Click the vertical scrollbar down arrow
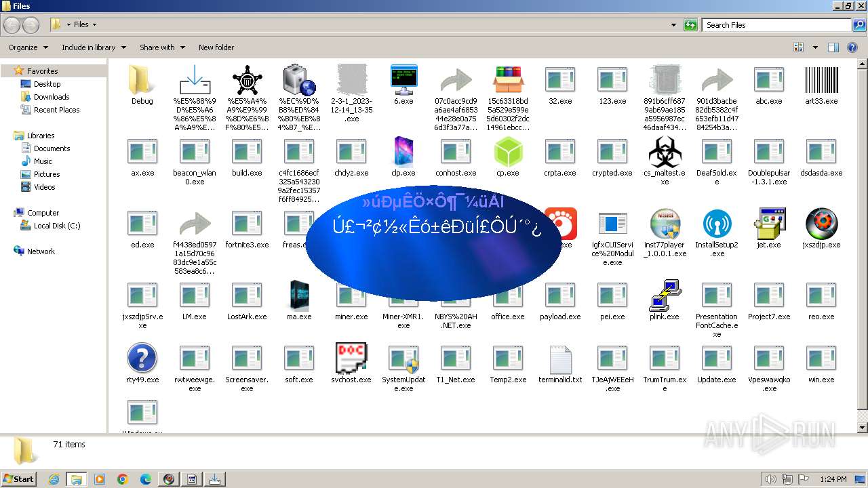Image resolution: width=868 pixels, height=488 pixels. pyautogui.click(x=863, y=427)
